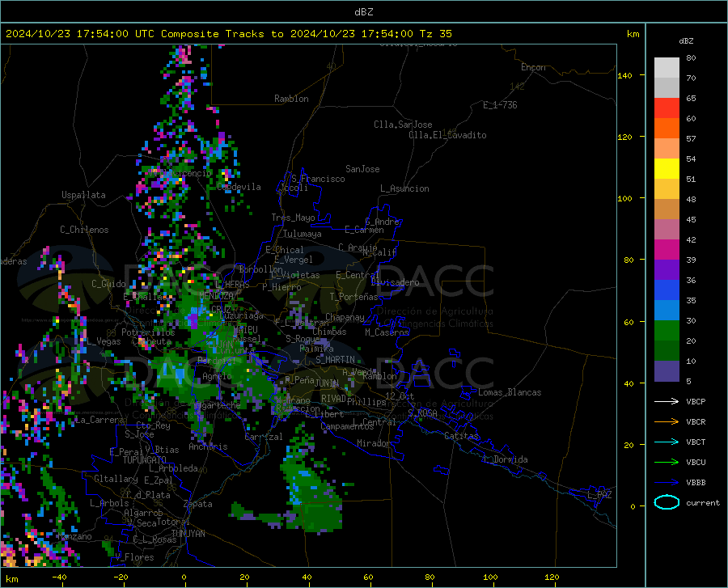Click the white VBCP arrow in legend
728x588 pixels.
coord(667,401)
